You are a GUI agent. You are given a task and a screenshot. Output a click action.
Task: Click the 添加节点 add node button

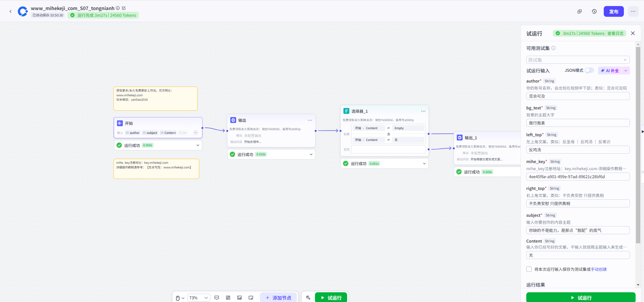coord(278,298)
